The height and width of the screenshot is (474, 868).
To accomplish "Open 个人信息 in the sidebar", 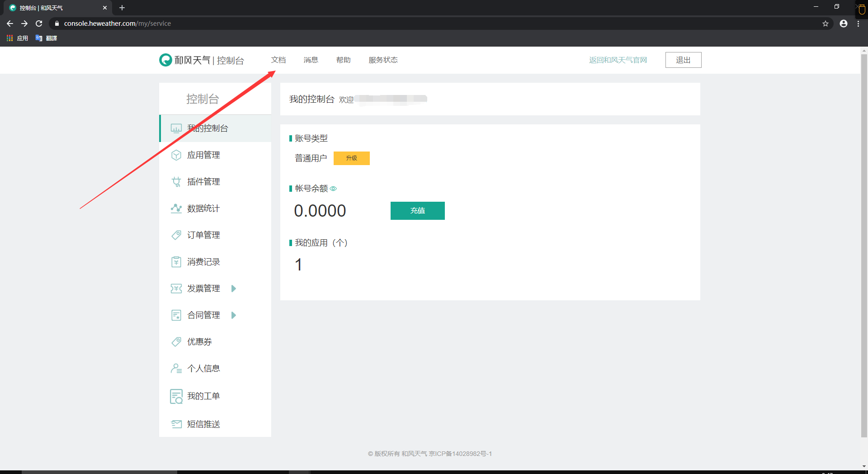I will 215,369.
